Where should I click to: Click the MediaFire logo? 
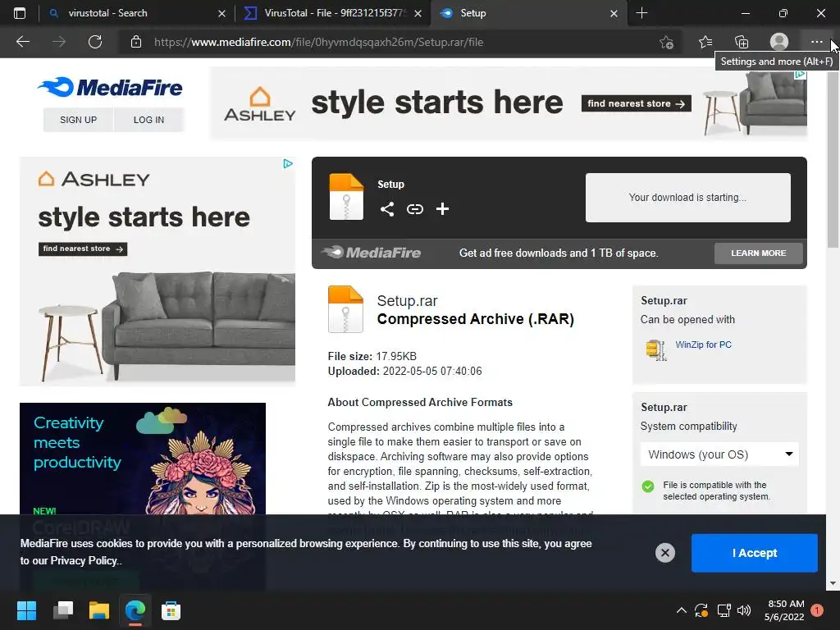(x=110, y=87)
